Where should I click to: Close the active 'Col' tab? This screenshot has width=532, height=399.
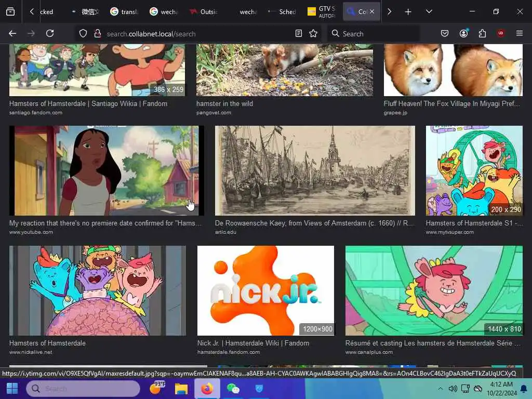(x=372, y=11)
